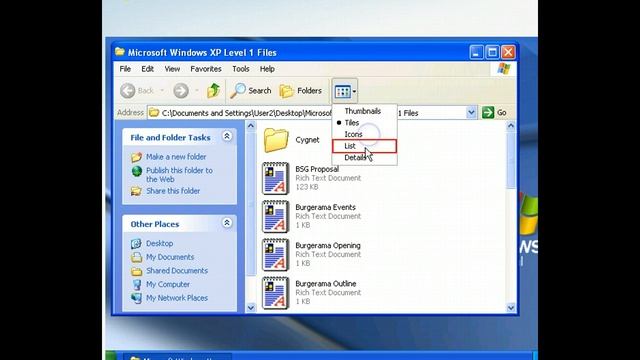Go up one folder level icon
Viewport: 640px width, 360px height.
click(x=213, y=91)
